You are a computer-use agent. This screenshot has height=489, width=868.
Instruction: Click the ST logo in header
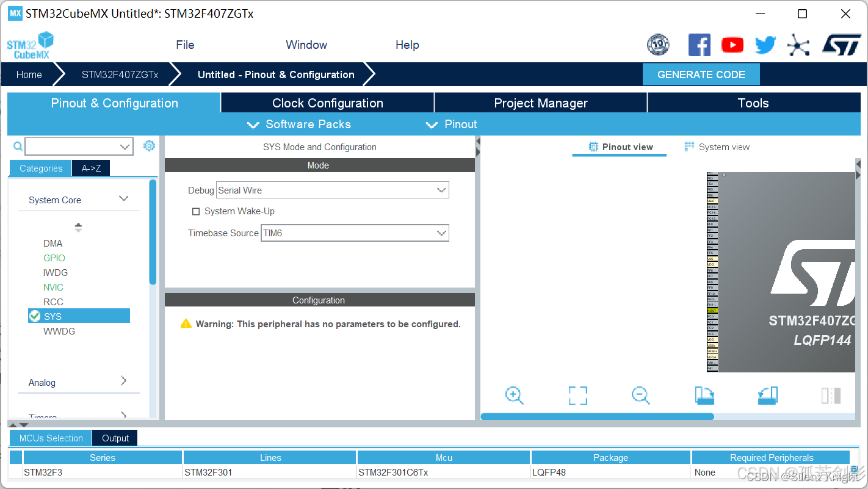[x=841, y=45]
